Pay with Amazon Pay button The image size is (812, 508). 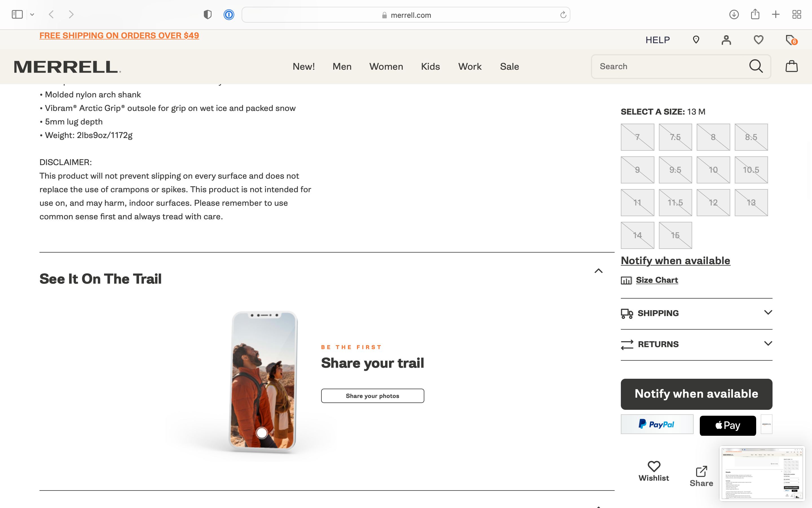coord(766,424)
